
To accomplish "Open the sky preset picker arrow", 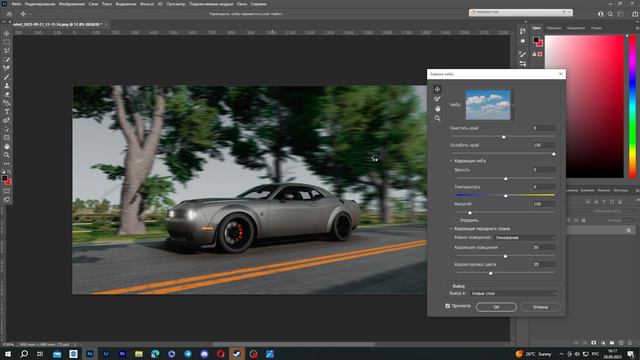I will click(x=513, y=105).
